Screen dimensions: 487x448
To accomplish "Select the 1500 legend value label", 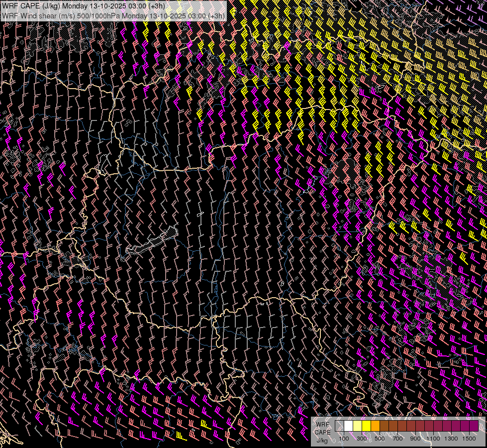I will pyautogui.click(x=469, y=439).
